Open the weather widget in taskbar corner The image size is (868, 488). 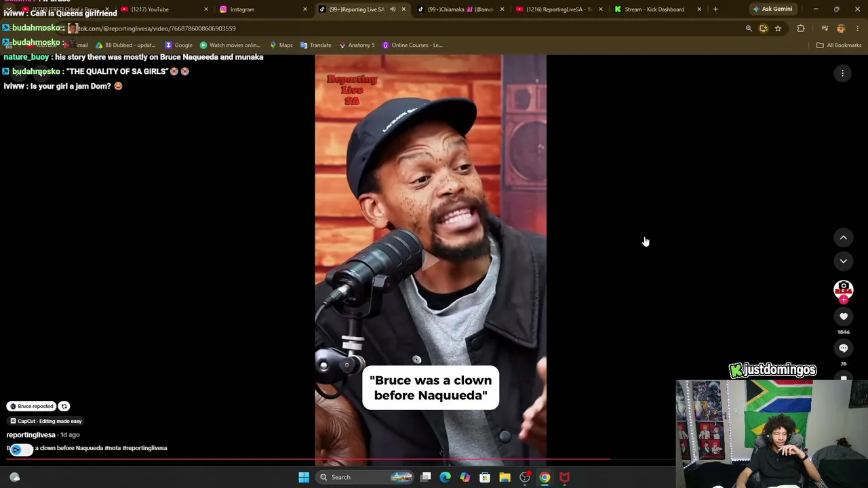[x=14, y=477]
